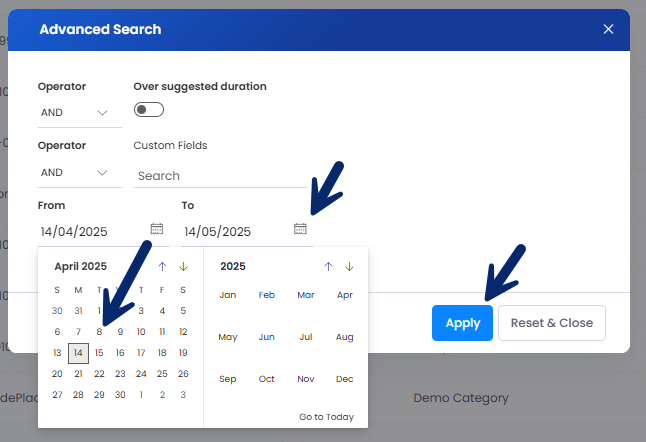This screenshot has width=646, height=442.
Task: Click Reset & Close button
Action: click(x=551, y=323)
